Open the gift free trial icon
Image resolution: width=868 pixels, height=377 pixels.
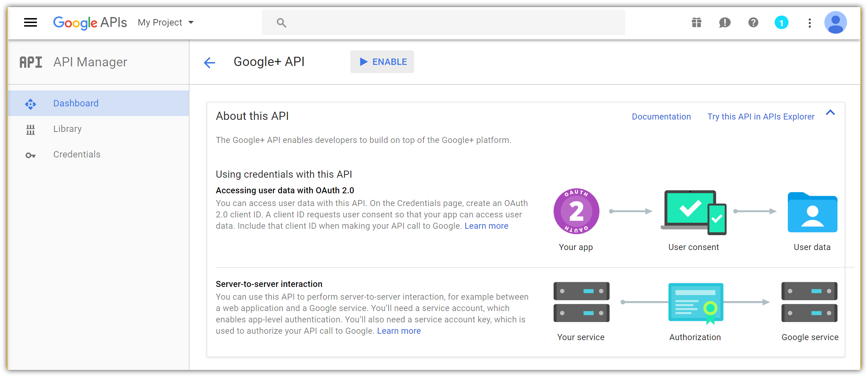coord(696,23)
